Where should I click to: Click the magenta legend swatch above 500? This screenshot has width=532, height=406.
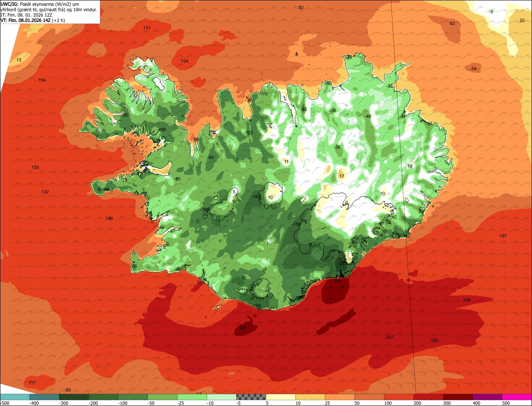coord(517,397)
